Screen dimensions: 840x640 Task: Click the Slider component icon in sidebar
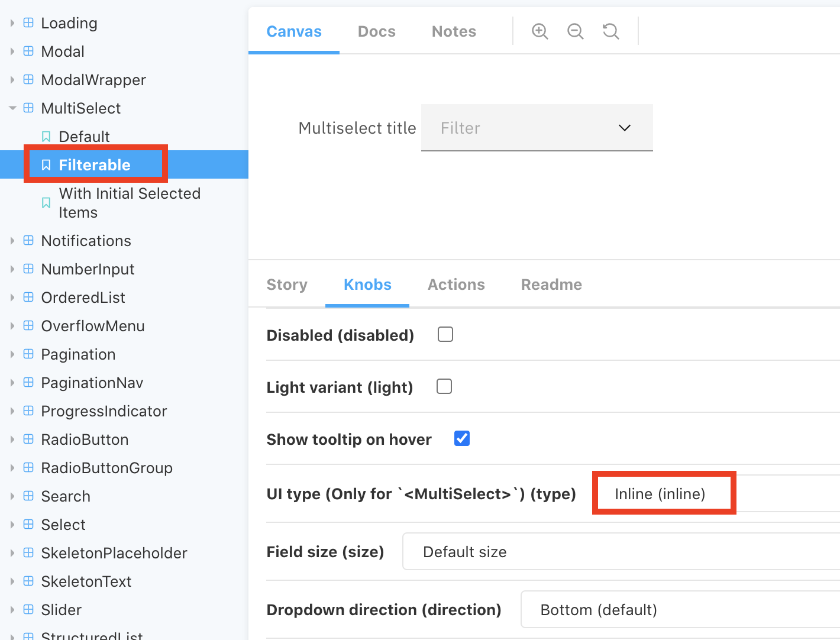pyautogui.click(x=28, y=609)
